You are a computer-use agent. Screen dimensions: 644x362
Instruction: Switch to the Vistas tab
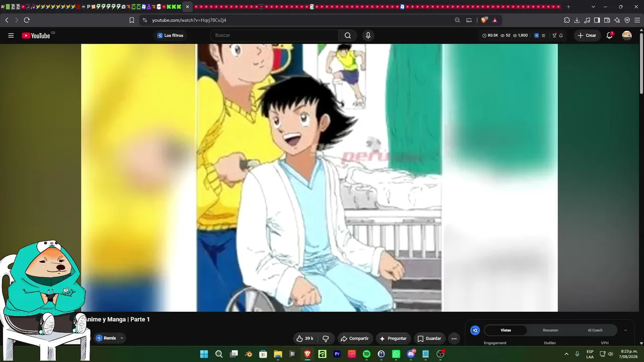tap(506, 330)
